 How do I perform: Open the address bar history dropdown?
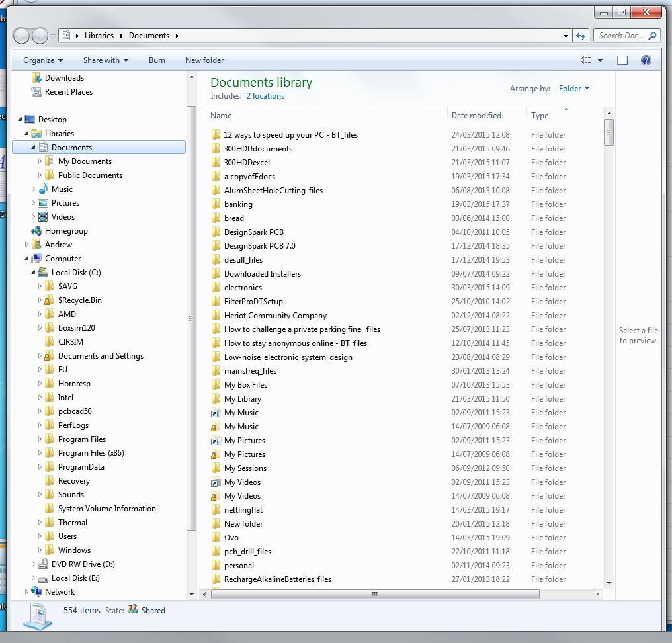coord(566,36)
